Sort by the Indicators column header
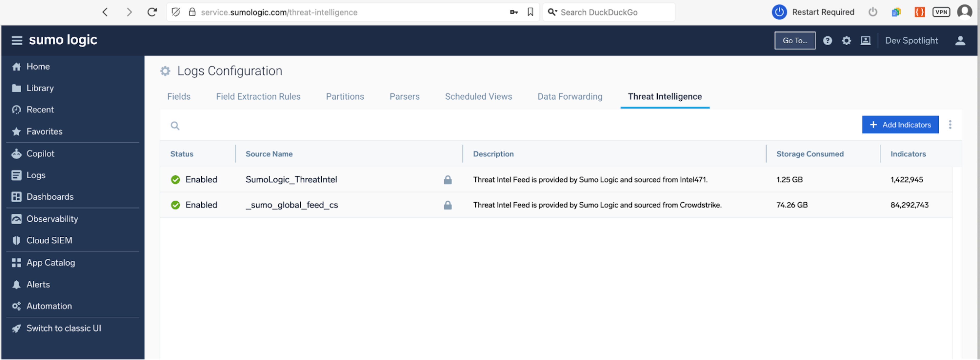The image size is (980, 360). 908,154
